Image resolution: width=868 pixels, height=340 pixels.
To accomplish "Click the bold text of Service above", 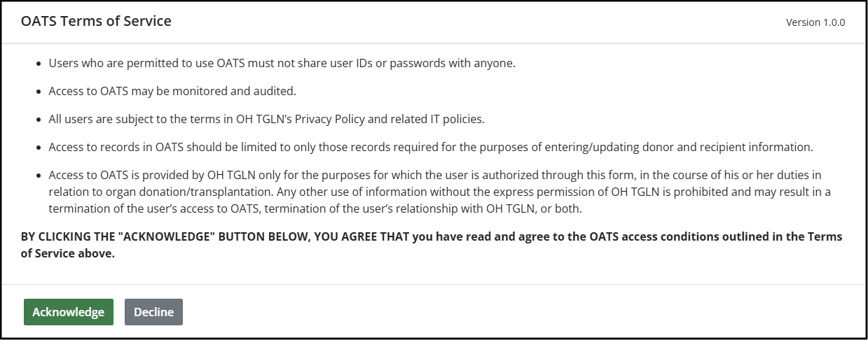I will pos(68,254).
